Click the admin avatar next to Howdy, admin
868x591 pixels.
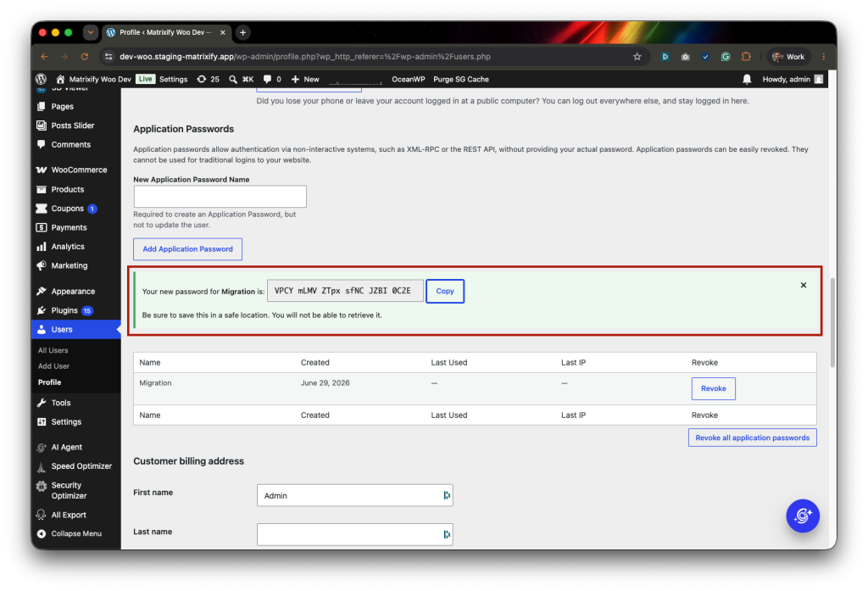(x=819, y=79)
